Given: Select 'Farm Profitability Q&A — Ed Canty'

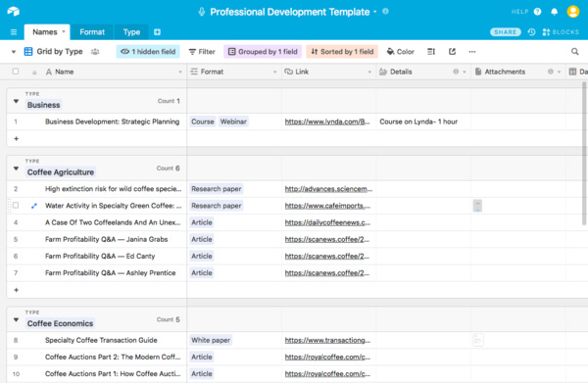Looking at the screenshot, I should point(100,257).
